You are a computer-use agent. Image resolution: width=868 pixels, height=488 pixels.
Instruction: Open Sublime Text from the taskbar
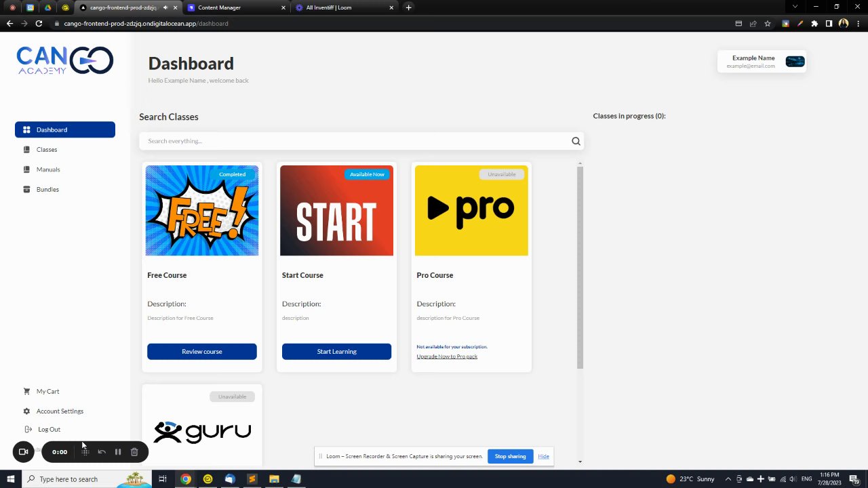pos(252,479)
